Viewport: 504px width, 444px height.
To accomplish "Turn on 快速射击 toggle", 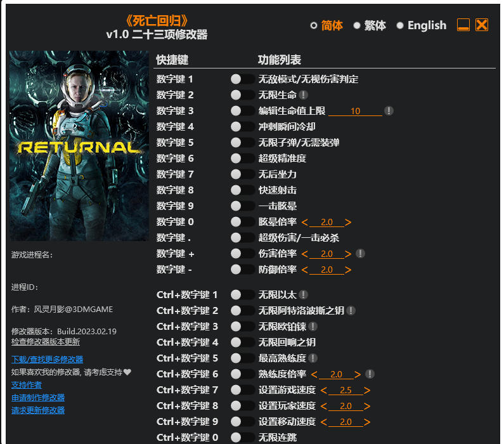I will point(242,190).
